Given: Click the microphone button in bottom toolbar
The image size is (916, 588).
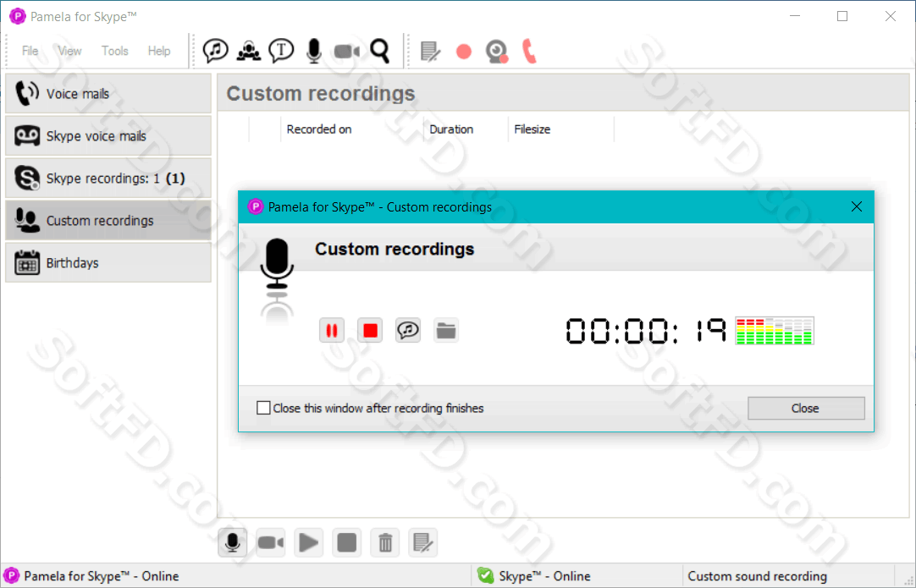Looking at the screenshot, I should tap(233, 543).
